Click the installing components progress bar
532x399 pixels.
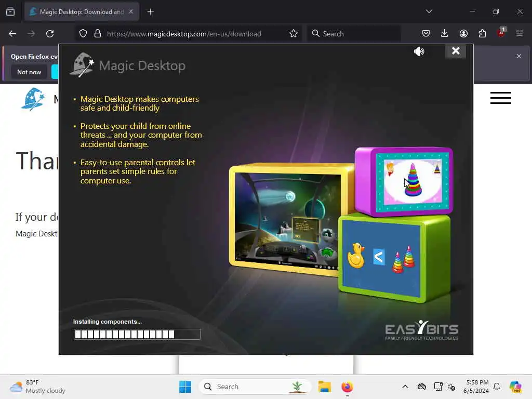pos(137,334)
